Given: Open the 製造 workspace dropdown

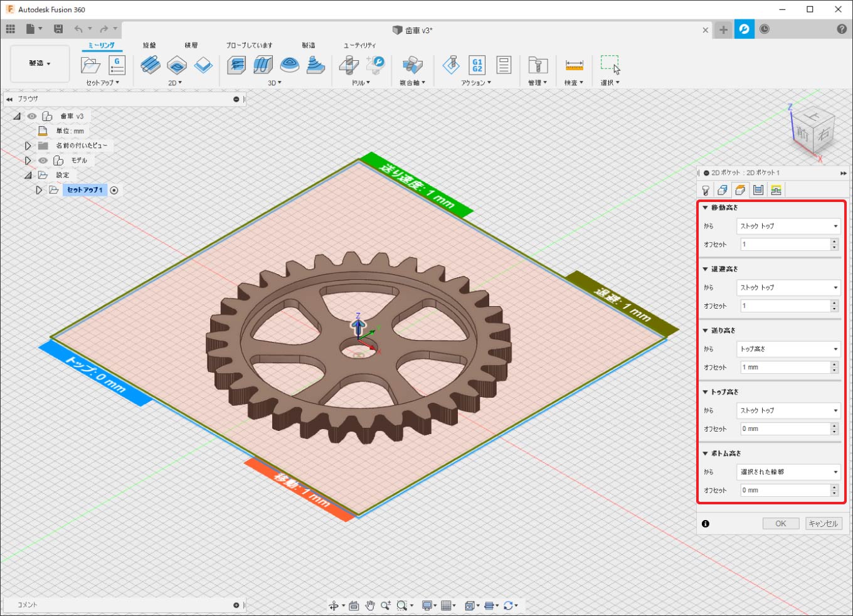Looking at the screenshot, I should click(40, 63).
